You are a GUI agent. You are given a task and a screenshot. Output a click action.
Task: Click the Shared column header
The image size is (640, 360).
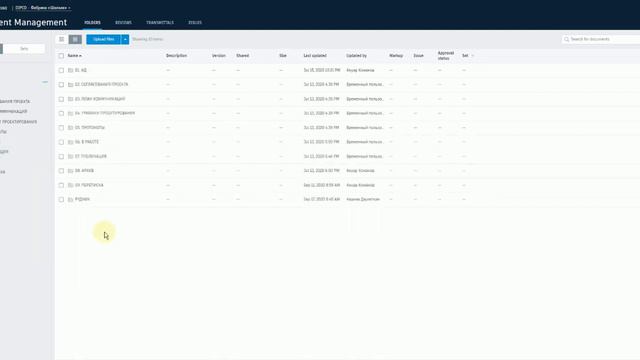click(242, 56)
